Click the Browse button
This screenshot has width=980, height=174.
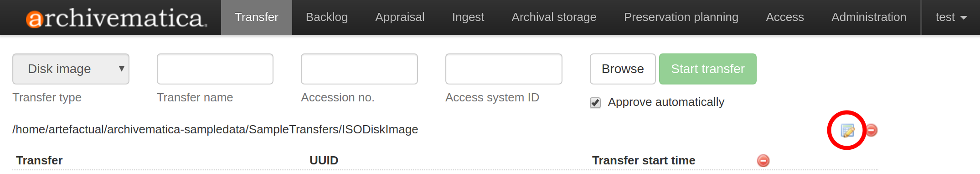point(623,69)
